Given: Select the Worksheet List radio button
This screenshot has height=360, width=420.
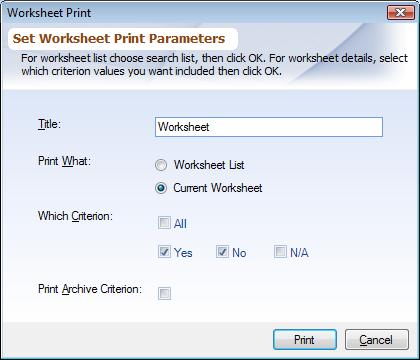Looking at the screenshot, I should 161,165.
